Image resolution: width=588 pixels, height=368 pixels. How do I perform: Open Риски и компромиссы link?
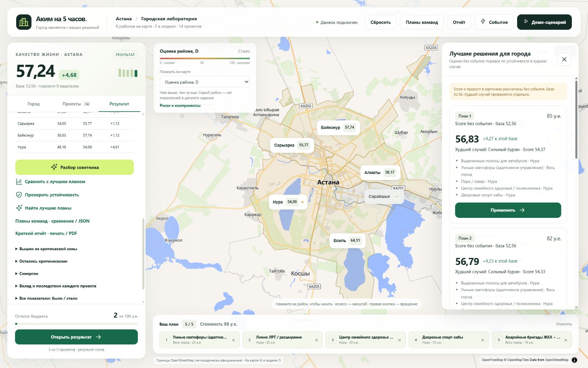(180, 106)
